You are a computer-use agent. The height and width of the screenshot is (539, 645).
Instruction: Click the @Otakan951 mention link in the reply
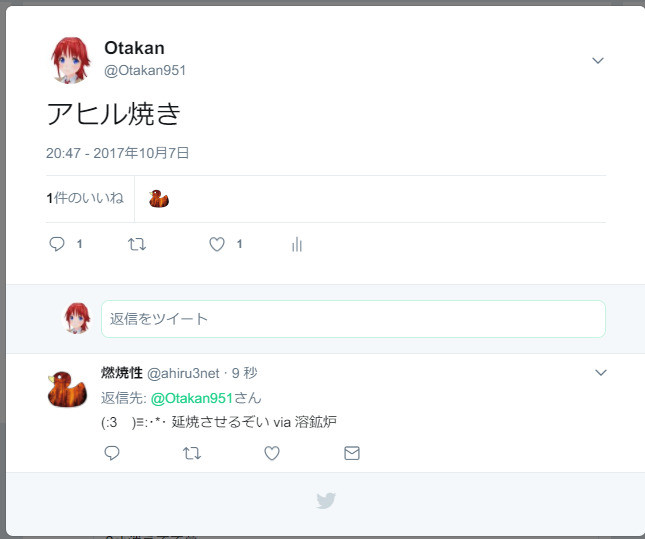tap(192, 398)
